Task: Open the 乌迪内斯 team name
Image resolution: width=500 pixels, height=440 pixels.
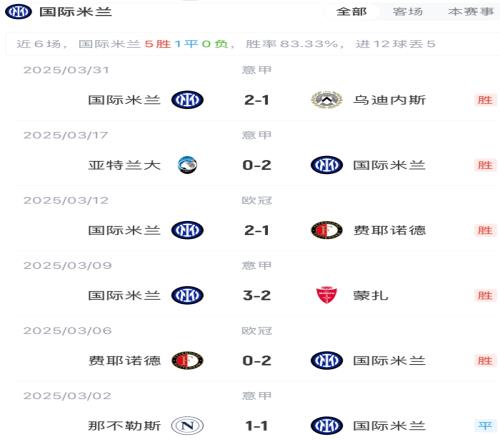Action: coord(389,100)
